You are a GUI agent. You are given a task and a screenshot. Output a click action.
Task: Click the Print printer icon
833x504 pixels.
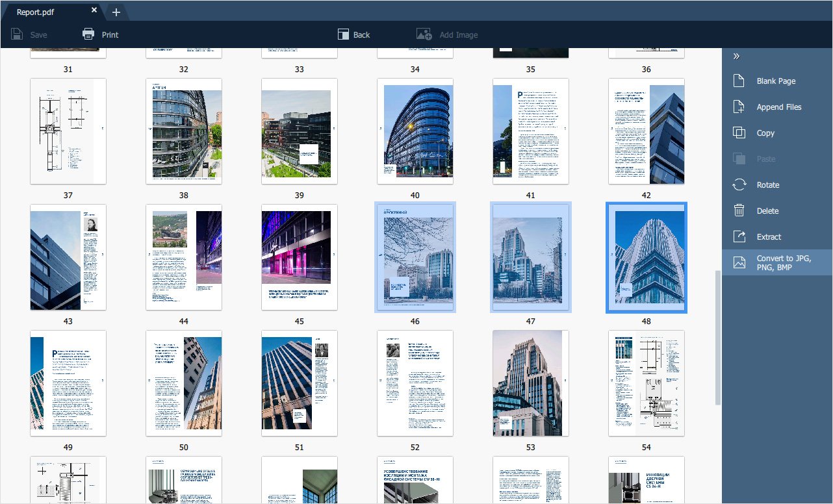pyautogui.click(x=88, y=34)
